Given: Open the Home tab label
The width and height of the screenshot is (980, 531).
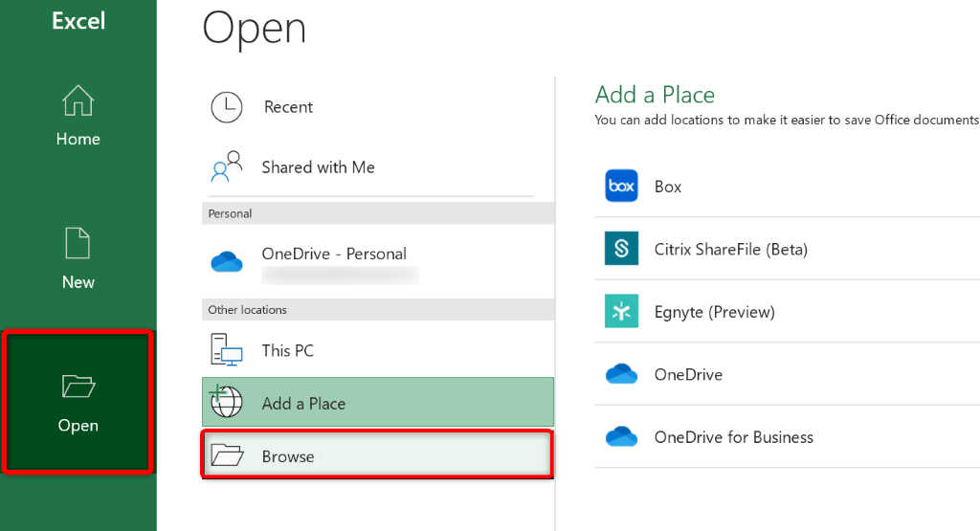Looking at the screenshot, I should [x=78, y=140].
